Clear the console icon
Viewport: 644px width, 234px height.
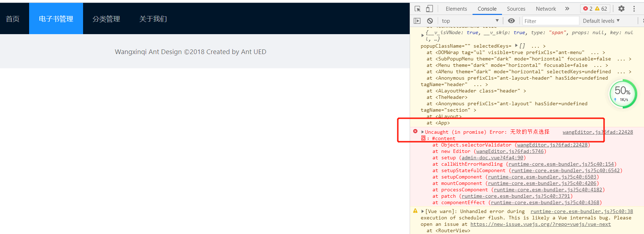pos(430,21)
